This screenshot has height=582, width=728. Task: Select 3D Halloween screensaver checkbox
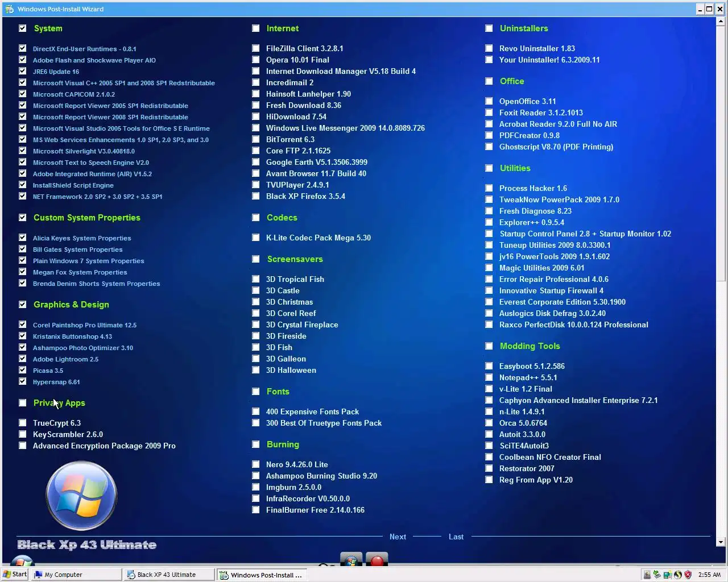tap(255, 370)
